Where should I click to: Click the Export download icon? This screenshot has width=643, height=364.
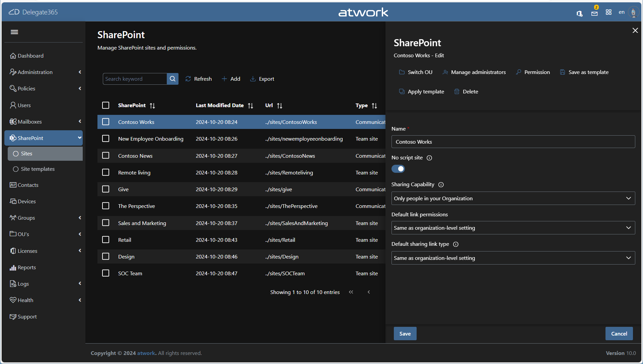click(x=253, y=79)
